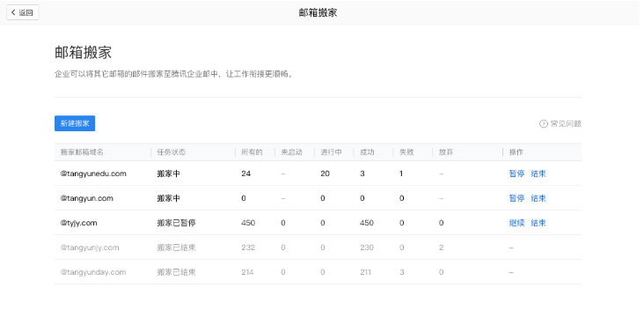
Task: Pause the @tangyun.com migration with 暂停
Action: click(x=516, y=198)
